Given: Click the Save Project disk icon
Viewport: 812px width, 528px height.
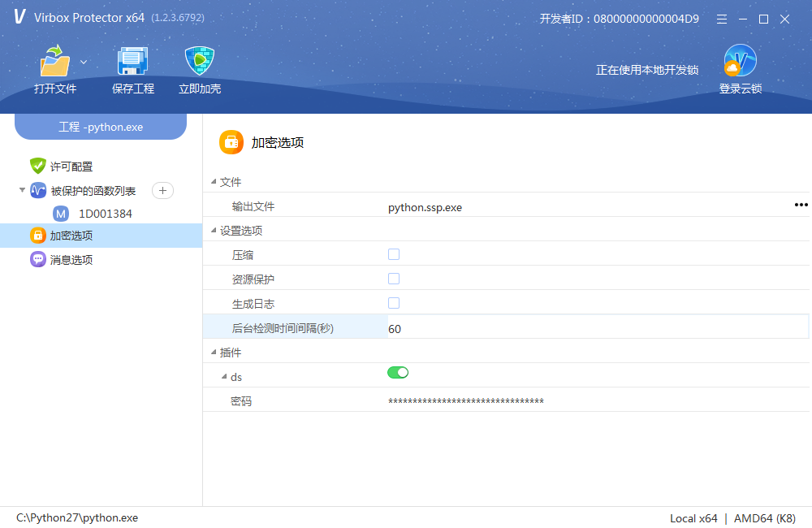Looking at the screenshot, I should (132, 61).
